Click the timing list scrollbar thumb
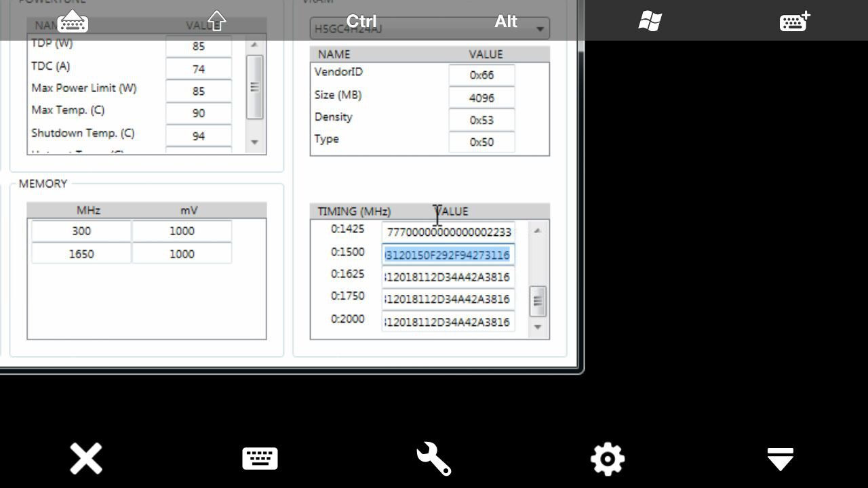 click(x=537, y=301)
